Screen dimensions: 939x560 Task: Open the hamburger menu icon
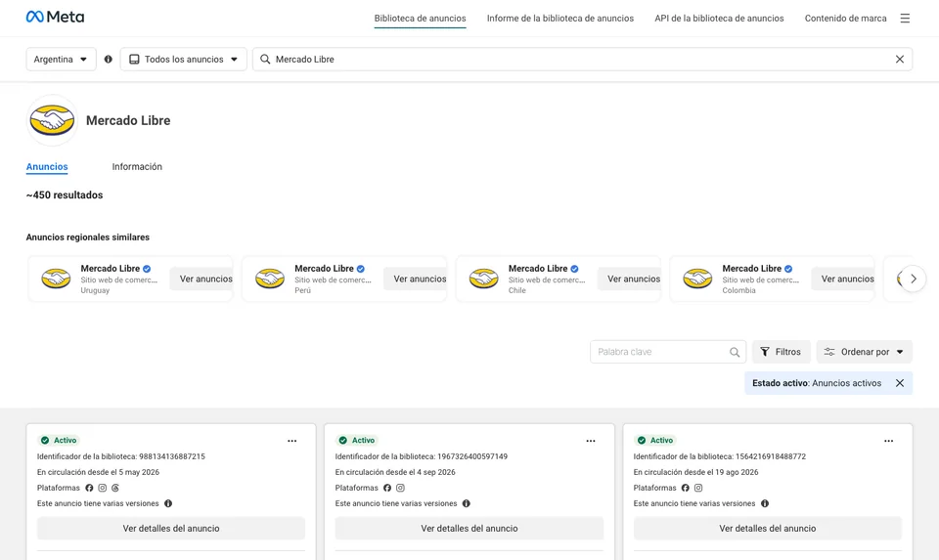point(905,19)
